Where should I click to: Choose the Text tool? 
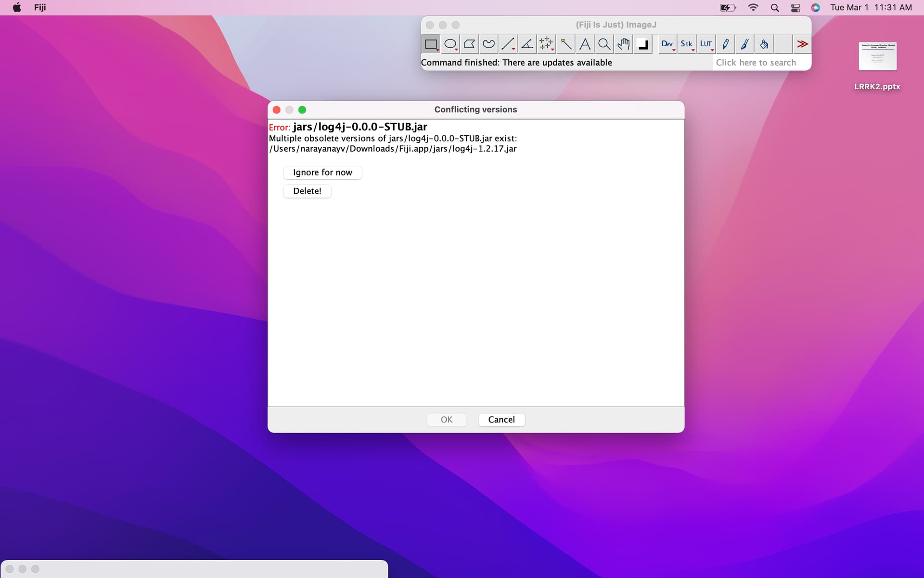tap(585, 44)
